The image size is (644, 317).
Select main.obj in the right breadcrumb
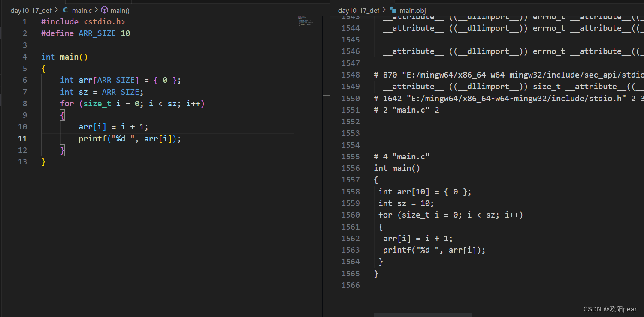(x=413, y=10)
